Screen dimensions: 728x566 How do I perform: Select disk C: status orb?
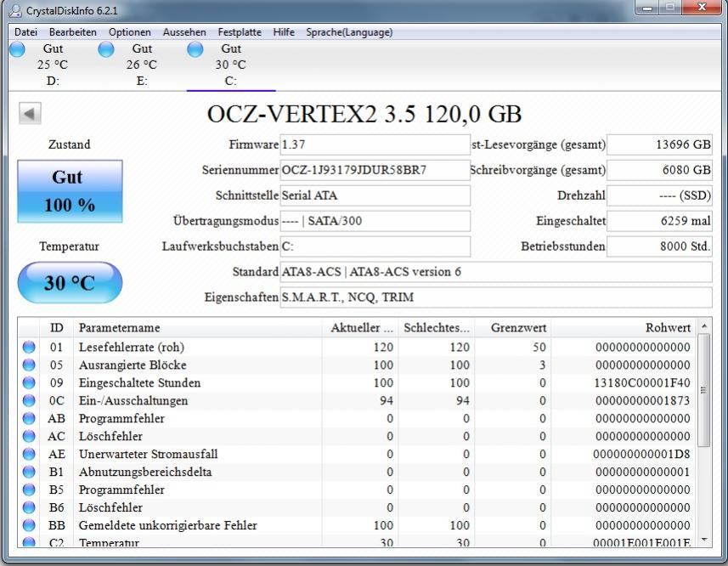(195, 49)
